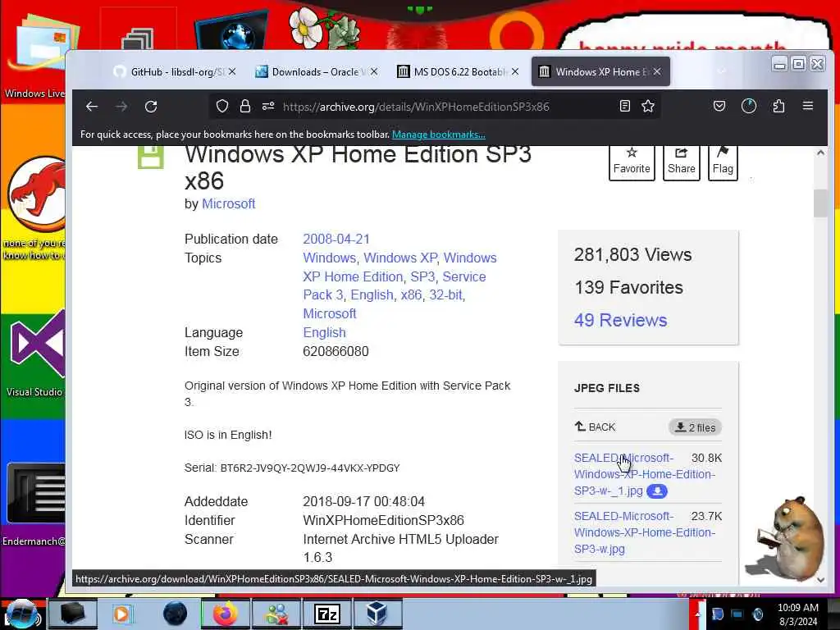This screenshot has width=840, height=630.
Task: Open the 2008-04-21 publication date link
Action: [x=336, y=239]
